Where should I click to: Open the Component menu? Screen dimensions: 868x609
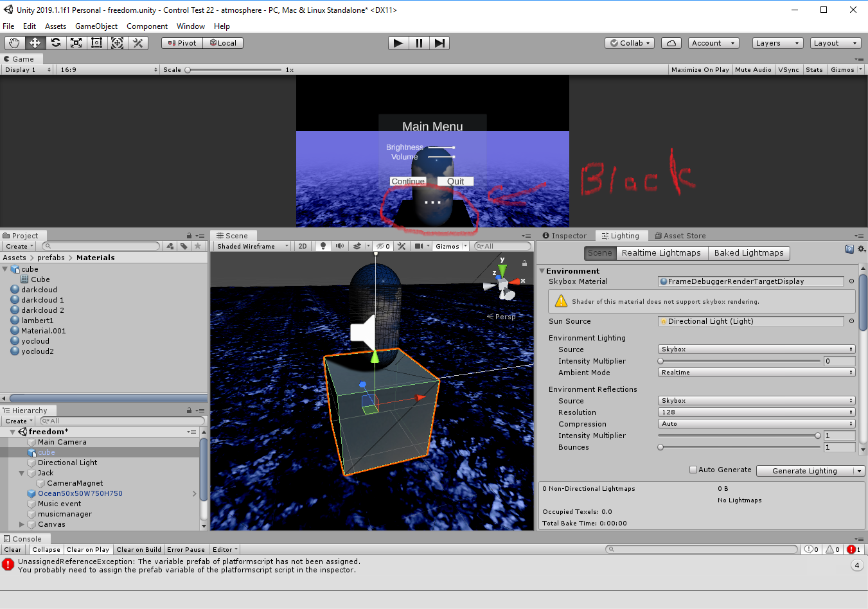click(147, 26)
